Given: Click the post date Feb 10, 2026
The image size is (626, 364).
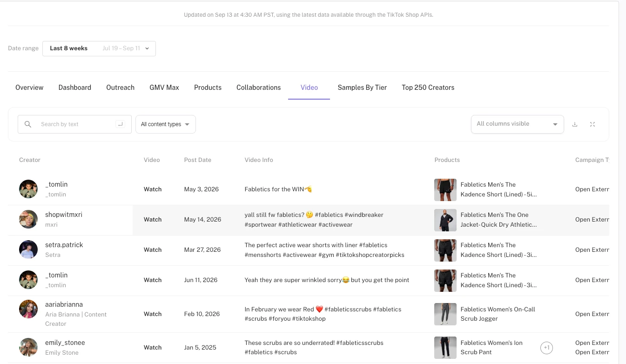Looking at the screenshot, I should [x=202, y=314].
